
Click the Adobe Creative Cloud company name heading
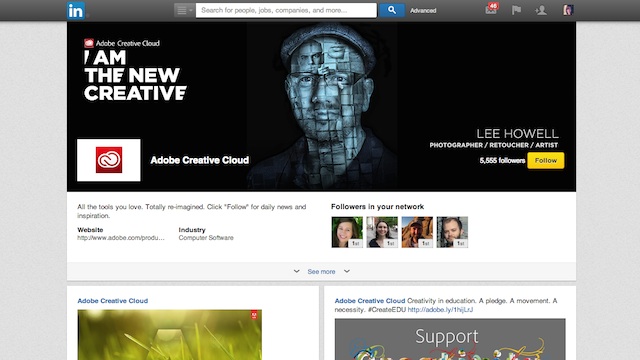pos(200,160)
